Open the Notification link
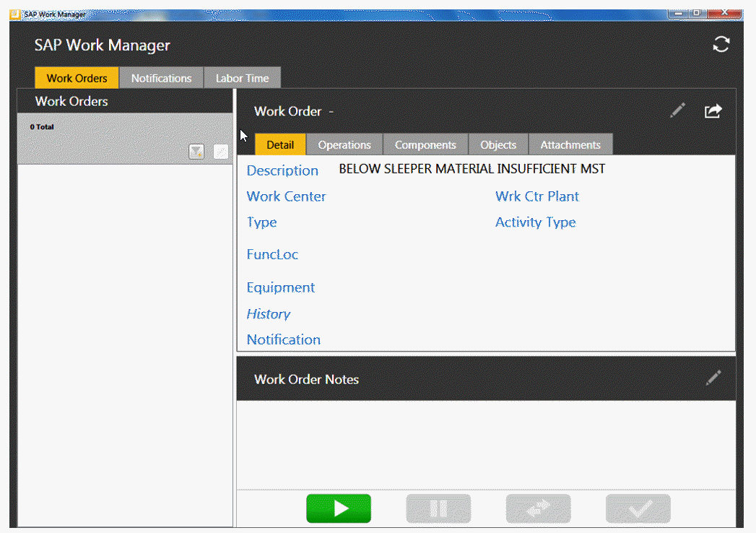 coord(284,339)
